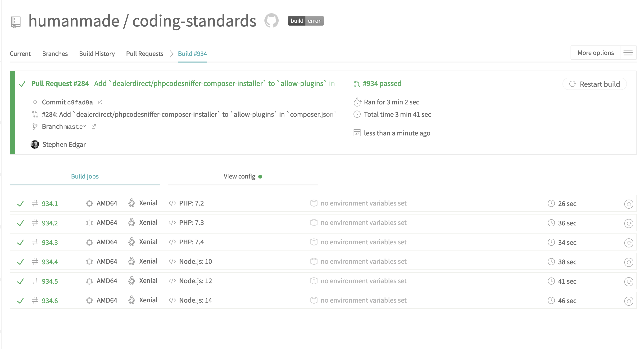Restart job 934.6 using its restart icon
This screenshot has width=644, height=349.
(x=628, y=301)
